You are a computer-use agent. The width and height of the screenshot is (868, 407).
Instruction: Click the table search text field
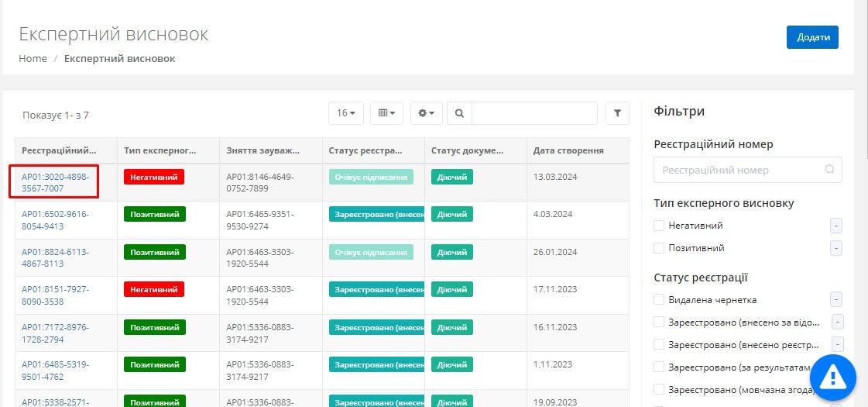(x=534, y=113)
